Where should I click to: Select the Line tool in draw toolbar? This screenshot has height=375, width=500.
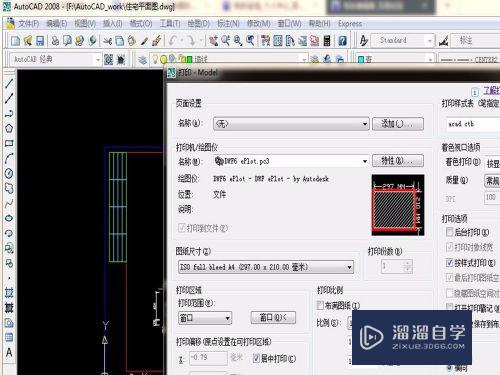pyautogui.click(x=9, y=83)
